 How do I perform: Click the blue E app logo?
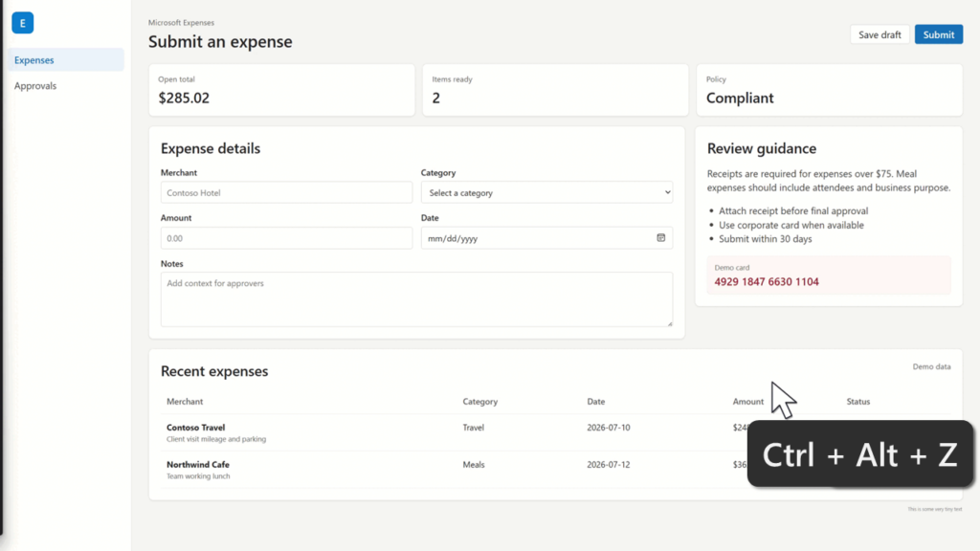click(23, 23)
